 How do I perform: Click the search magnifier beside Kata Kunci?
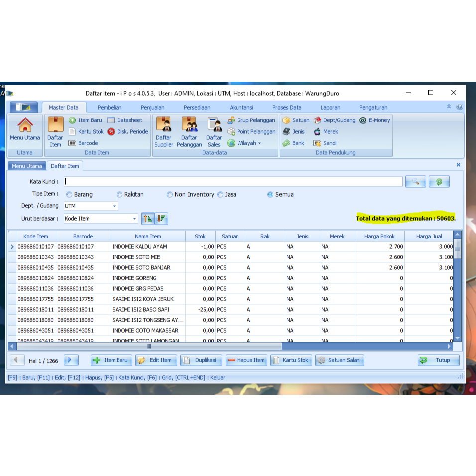[416, 181]
